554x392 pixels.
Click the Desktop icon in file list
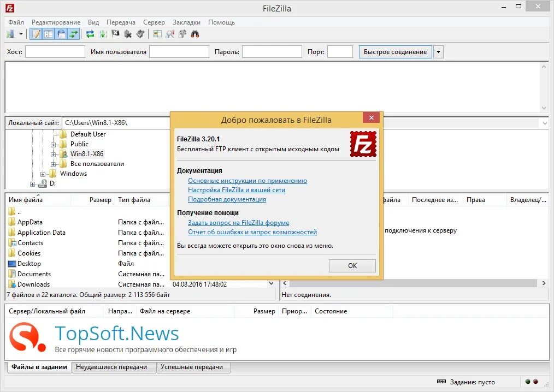[11, 264]
